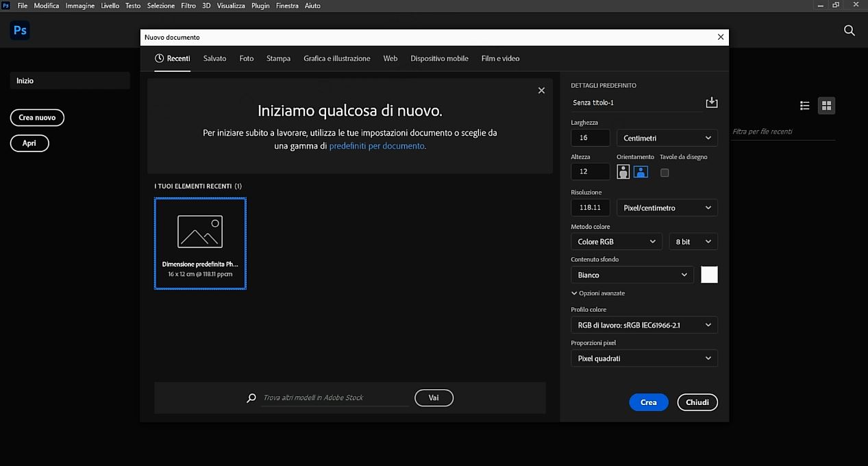Select the Foto tab
The width and height of the screenshot is (868, 466).
pyautogui.click(x=247, y=58)
